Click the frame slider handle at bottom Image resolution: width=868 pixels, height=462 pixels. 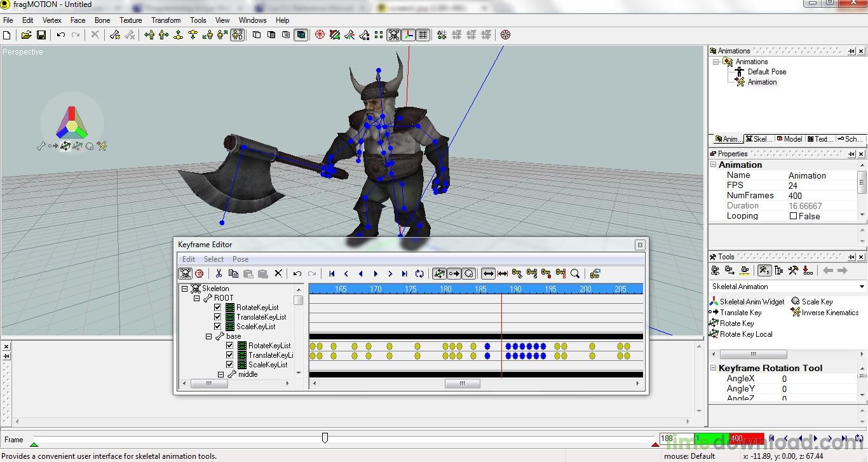tap(325, 438)
